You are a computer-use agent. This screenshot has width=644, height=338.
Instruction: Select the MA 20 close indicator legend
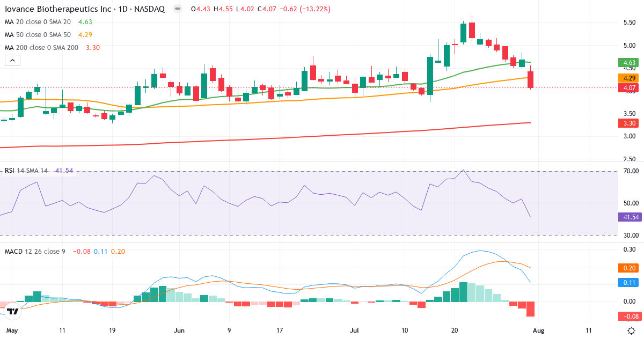tap(48, 22)
